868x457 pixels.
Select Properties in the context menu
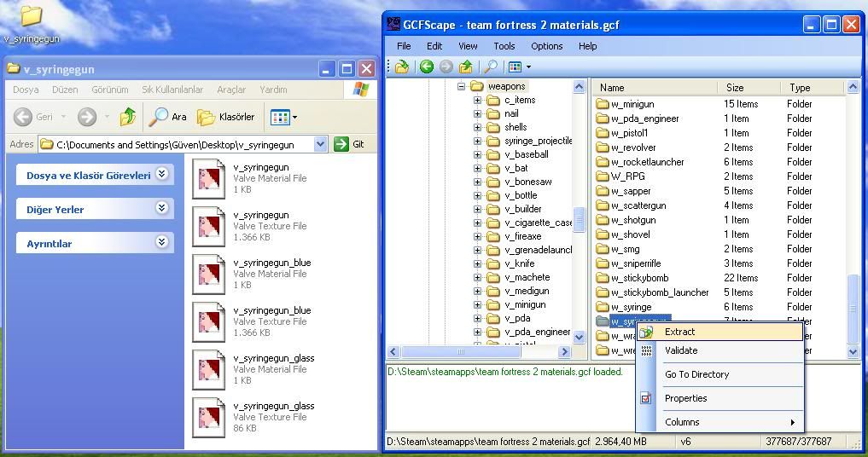[x=685, y=398]
